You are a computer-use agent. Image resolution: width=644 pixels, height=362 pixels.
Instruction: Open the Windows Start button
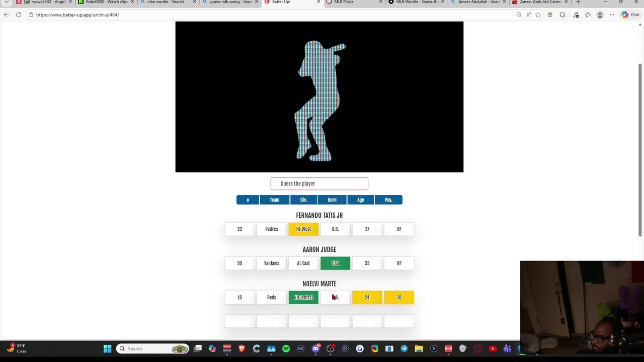(107, 348)
